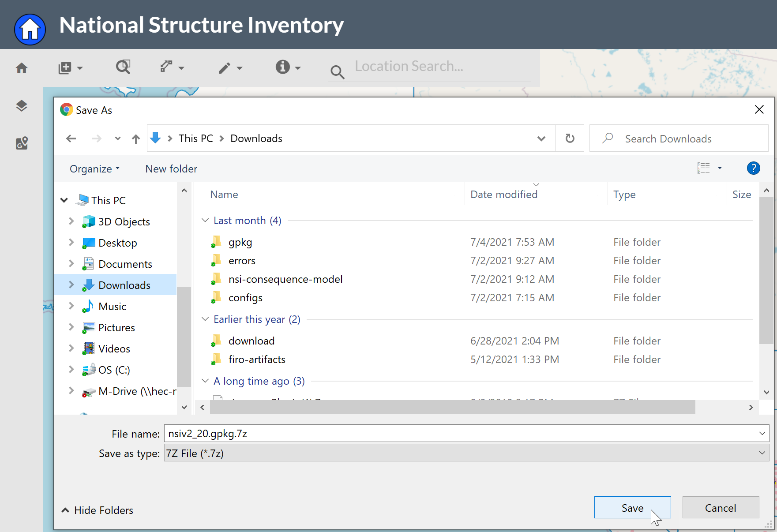Select Music in the folder tree
Screen dimensions: 777x532
[112, 306]
